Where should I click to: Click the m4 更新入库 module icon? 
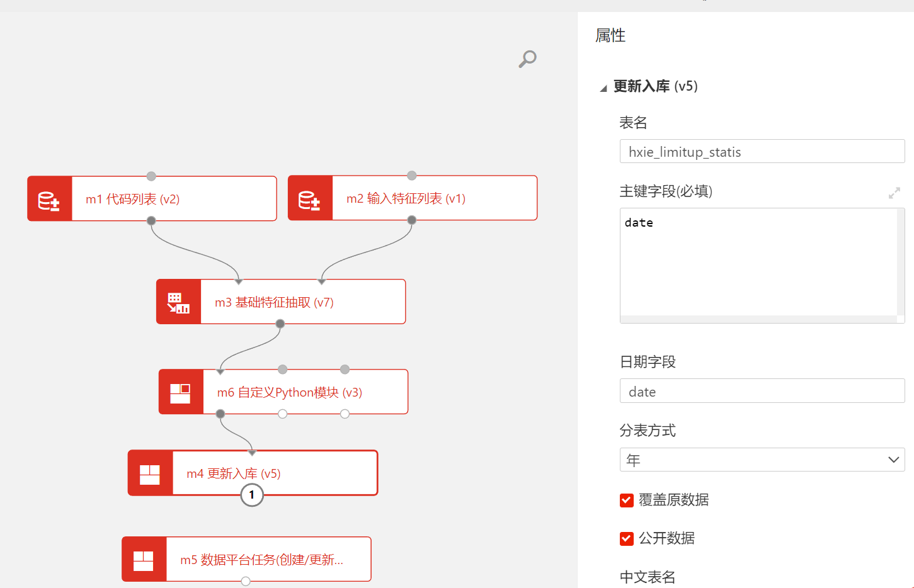150,473
